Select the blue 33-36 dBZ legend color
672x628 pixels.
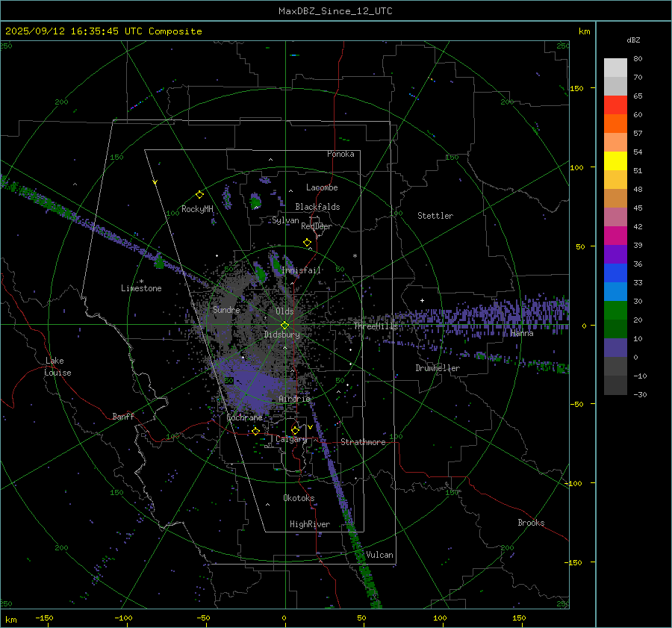click(615, 273)
